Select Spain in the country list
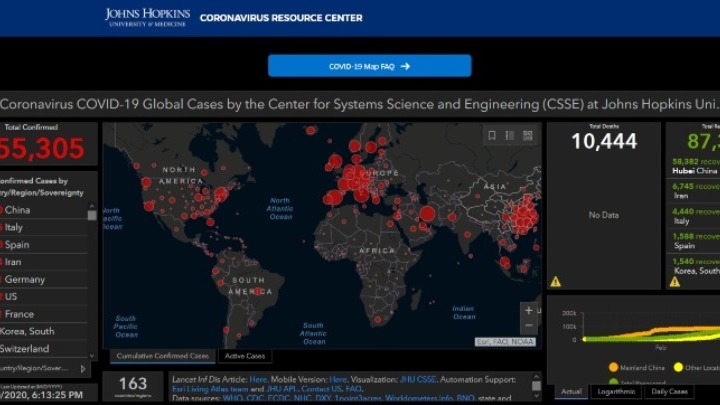Image resolution: width=720 pixels, height=405 pixels. pyautogui.click(x=44, y=245)
